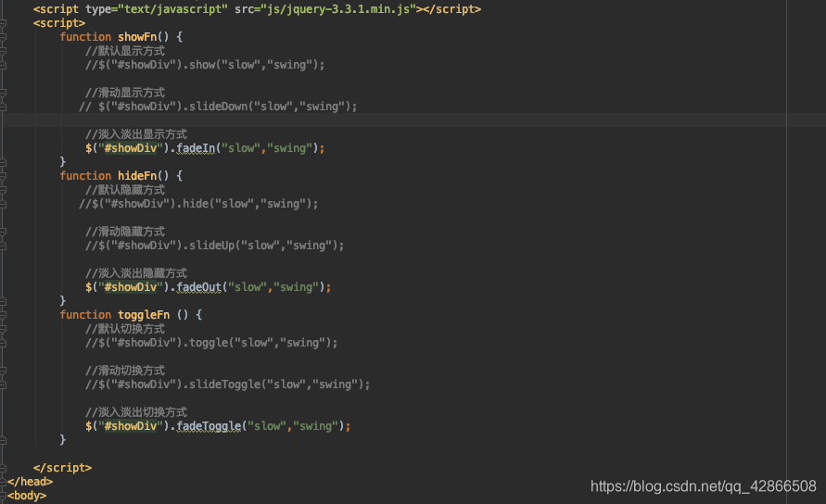The height and width of the screenshot is (504, 826).
Task: Click the comment //滑动切换方式
Action: pyautogui.click(x=125, y=371)
